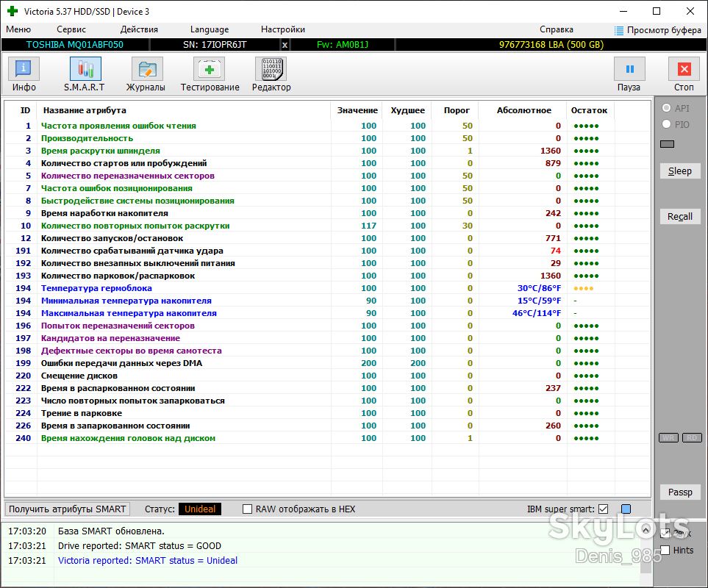
Task: Click the Victoria green cross title icon
Action: [12, 11]
